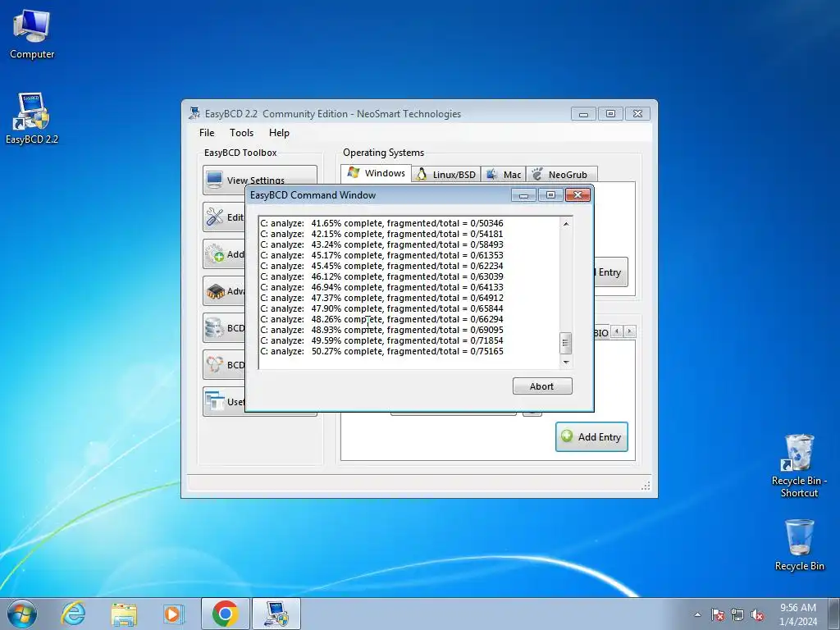Click the BCD Backup database icon
The image size is (840, 630).
[x=215, y=328]
